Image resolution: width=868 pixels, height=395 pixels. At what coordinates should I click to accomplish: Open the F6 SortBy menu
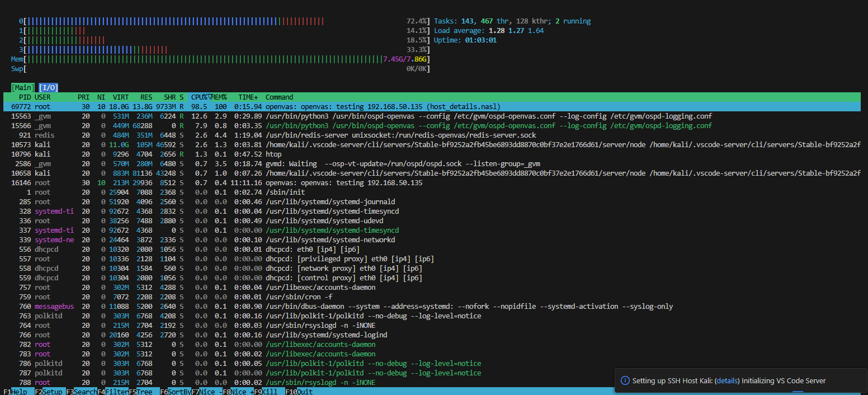click(x=179, y=392)
